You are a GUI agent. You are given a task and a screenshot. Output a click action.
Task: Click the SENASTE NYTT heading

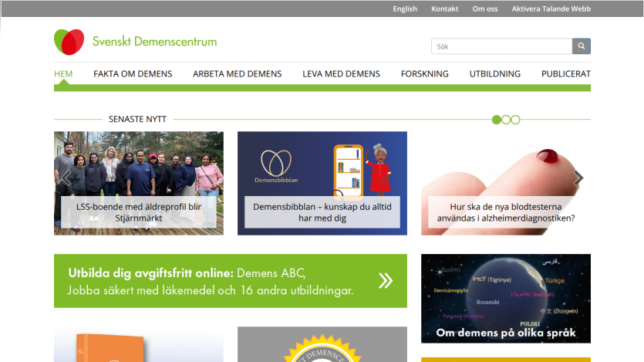[137, 119]
